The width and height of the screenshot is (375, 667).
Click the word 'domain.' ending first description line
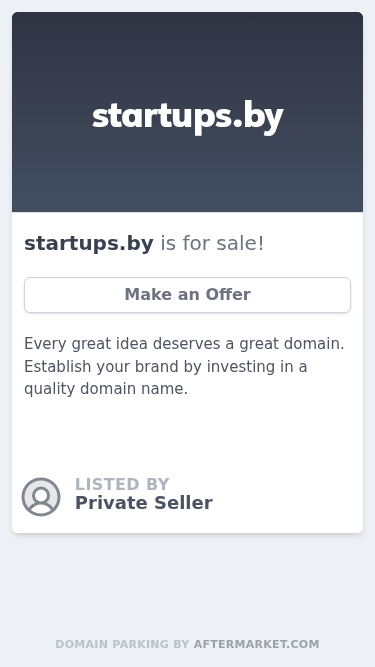314,344
